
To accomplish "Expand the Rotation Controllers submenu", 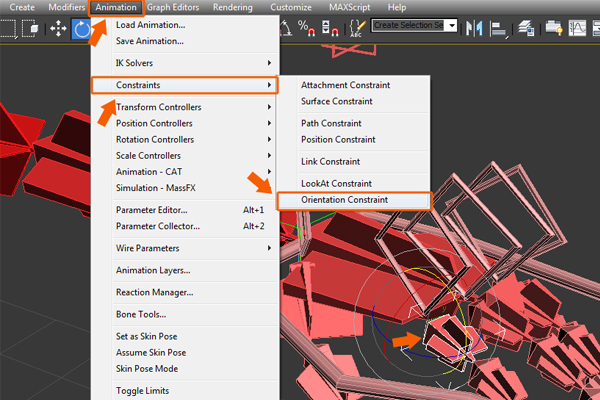I will click(185, 139).
